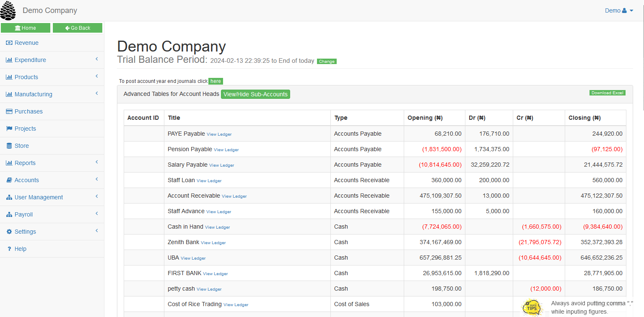The width and height of the screenshot is (644, 317).
Task: Expand the Products menu chevron
Action: 97,76
